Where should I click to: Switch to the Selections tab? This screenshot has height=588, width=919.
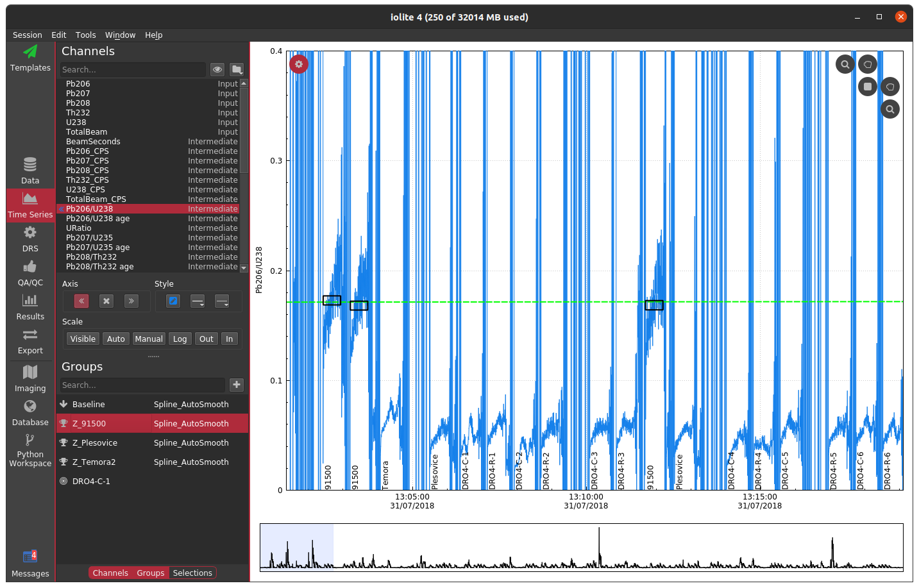click(x=192, y=573)
